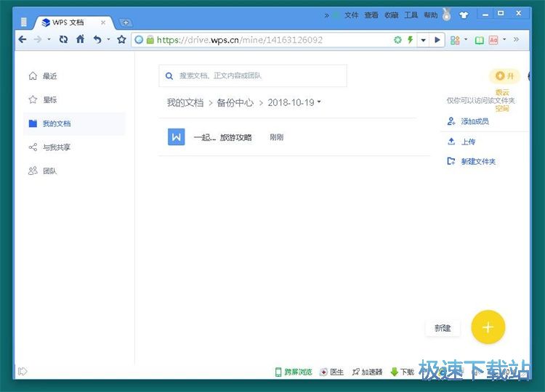Open the 收藏 menu
545x392 pixels.
[391, 15]
